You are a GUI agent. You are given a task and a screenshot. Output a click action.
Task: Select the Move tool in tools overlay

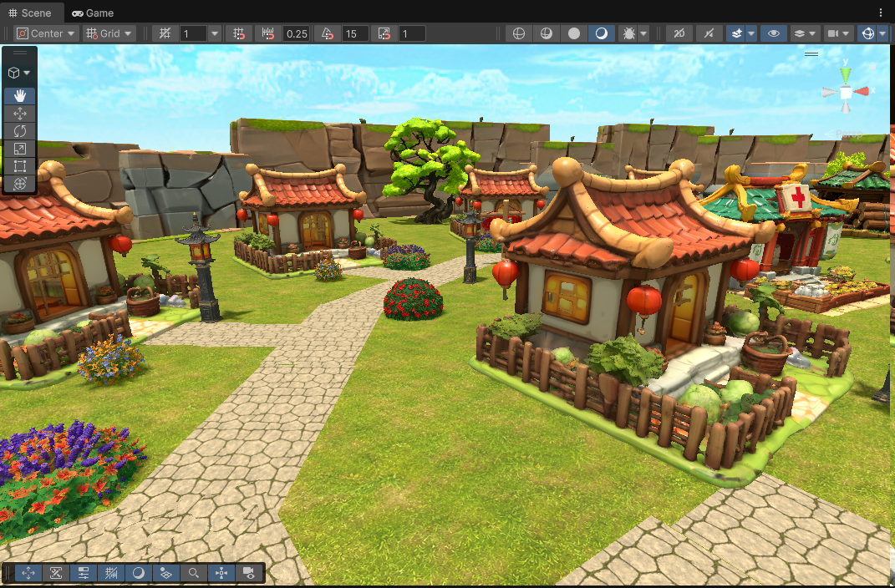pyautogui.click(x=19, y=114)
